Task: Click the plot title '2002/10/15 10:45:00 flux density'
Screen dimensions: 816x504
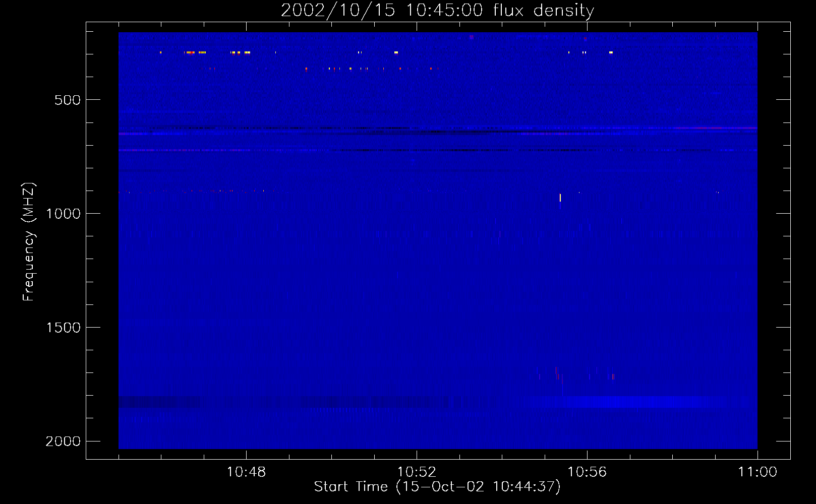Action: click(x=437, y=11)
